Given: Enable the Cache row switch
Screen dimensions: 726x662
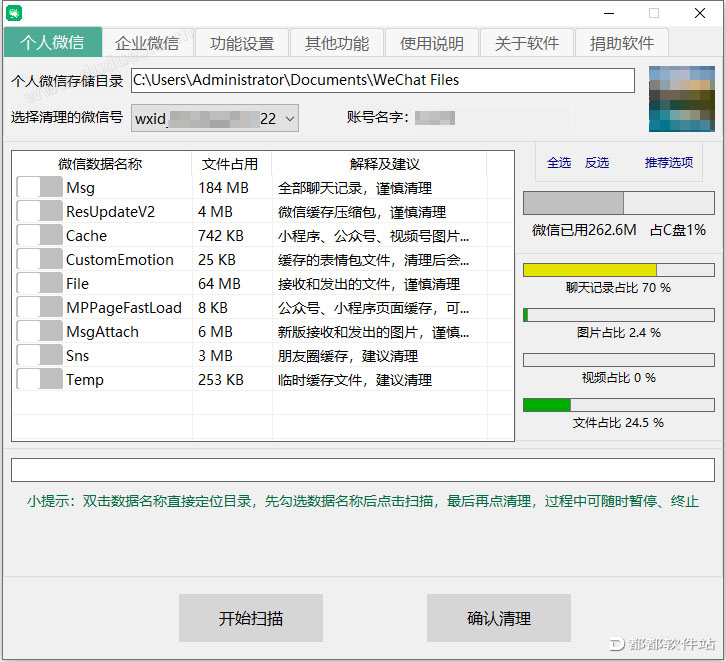Looking at the screenshot, I should pos(39,236).
